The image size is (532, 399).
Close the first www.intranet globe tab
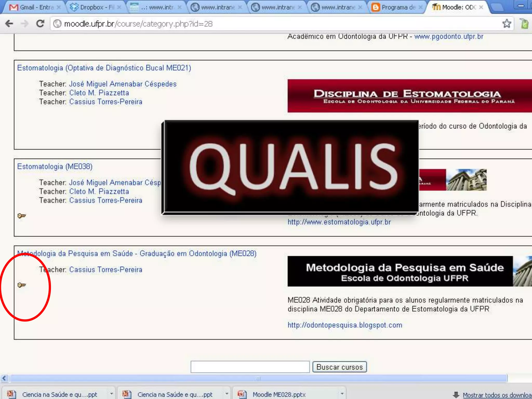coord(240,7)
